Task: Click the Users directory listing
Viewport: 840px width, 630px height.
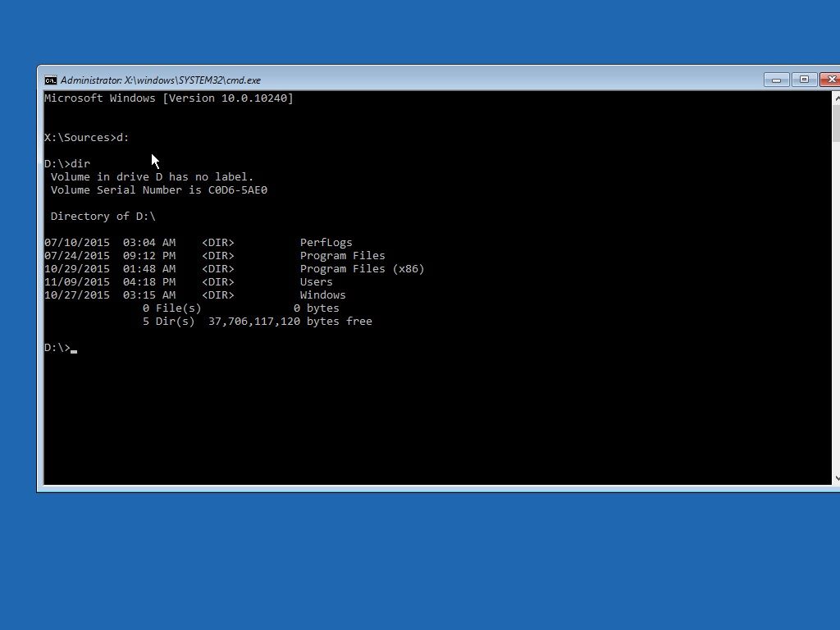Action: click(316, 281)
